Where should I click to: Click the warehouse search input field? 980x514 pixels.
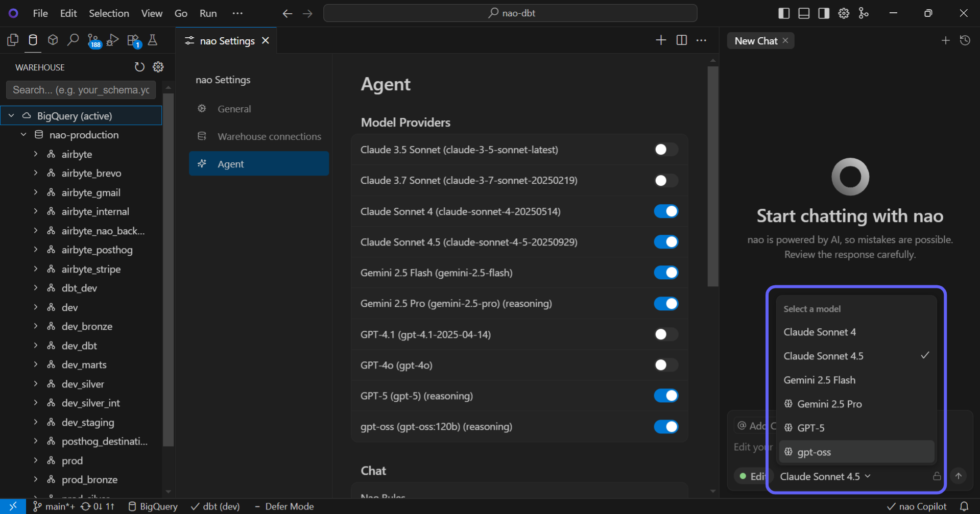click(81, 90)
